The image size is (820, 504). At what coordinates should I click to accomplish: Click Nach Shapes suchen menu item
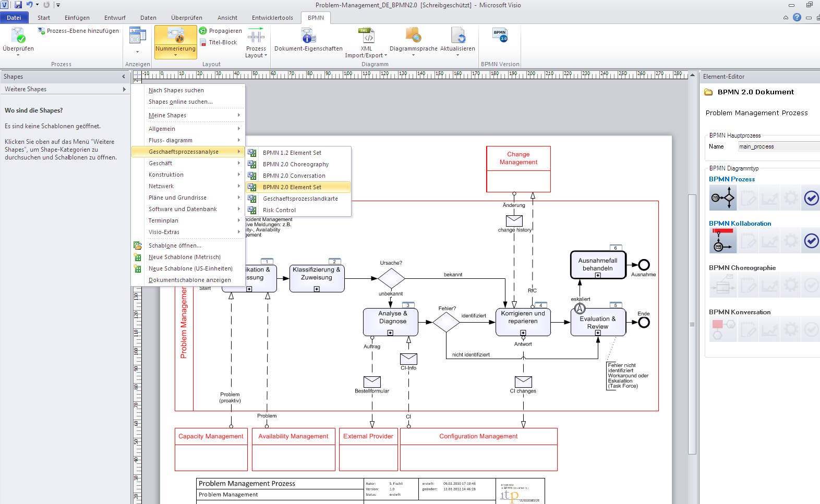point(188,90)
